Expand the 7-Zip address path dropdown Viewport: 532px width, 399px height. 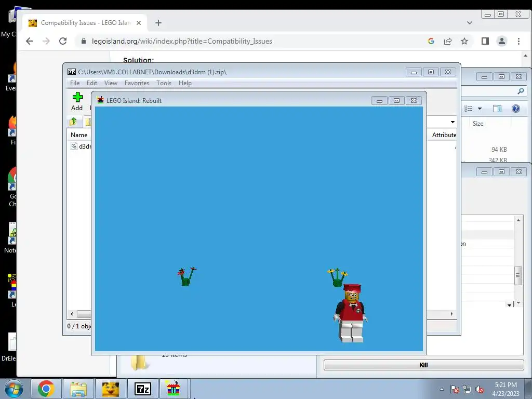point(453,122)
